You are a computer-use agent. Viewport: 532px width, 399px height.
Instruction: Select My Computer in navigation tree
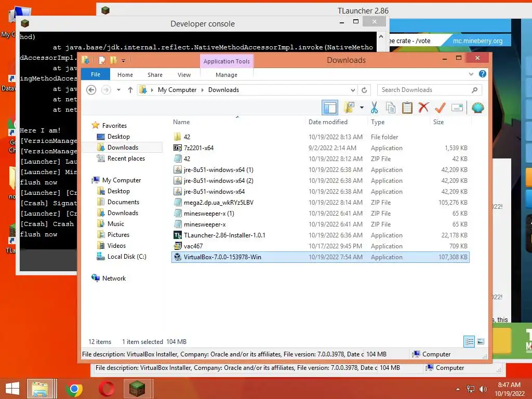(x=122, y=180)
